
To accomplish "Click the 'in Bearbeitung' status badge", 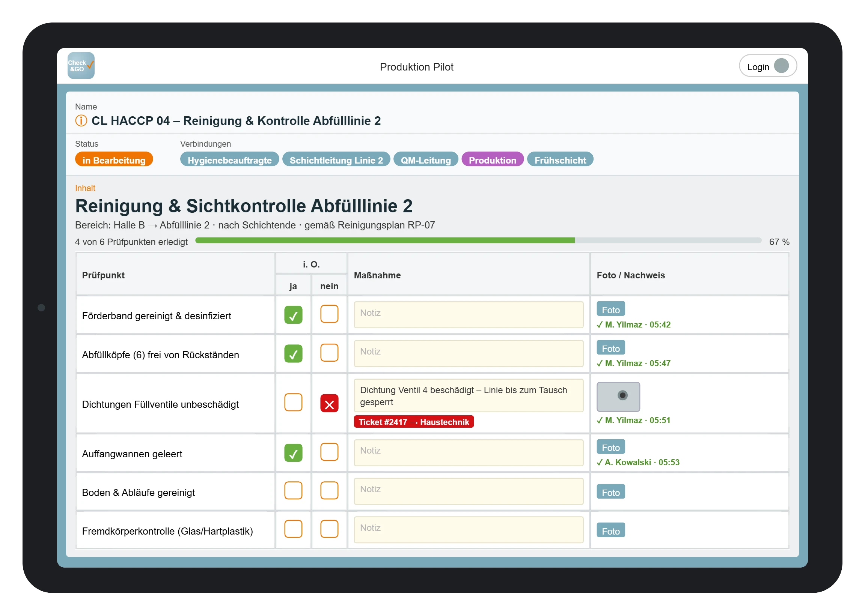I will (114, 159).
